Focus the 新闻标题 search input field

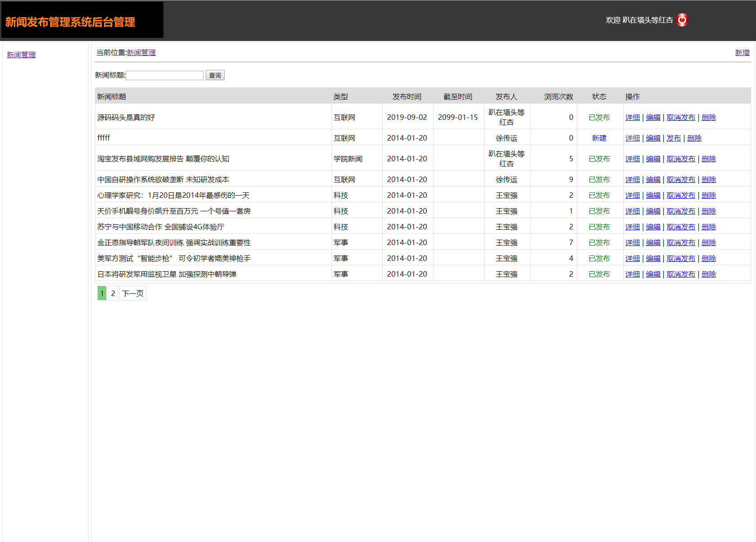point(164,75)
